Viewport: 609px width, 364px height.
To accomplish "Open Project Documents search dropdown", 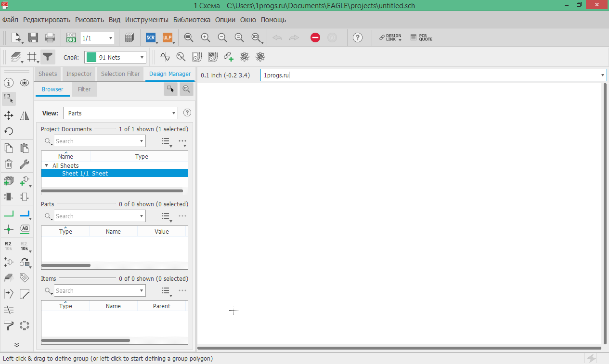I will [142, 141].
